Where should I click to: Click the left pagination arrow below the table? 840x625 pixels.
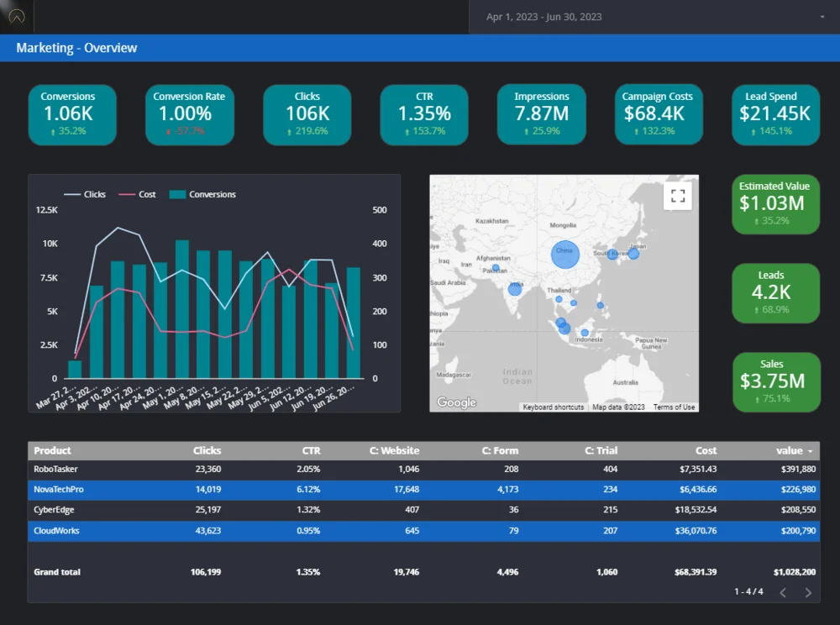pos(783,592)
